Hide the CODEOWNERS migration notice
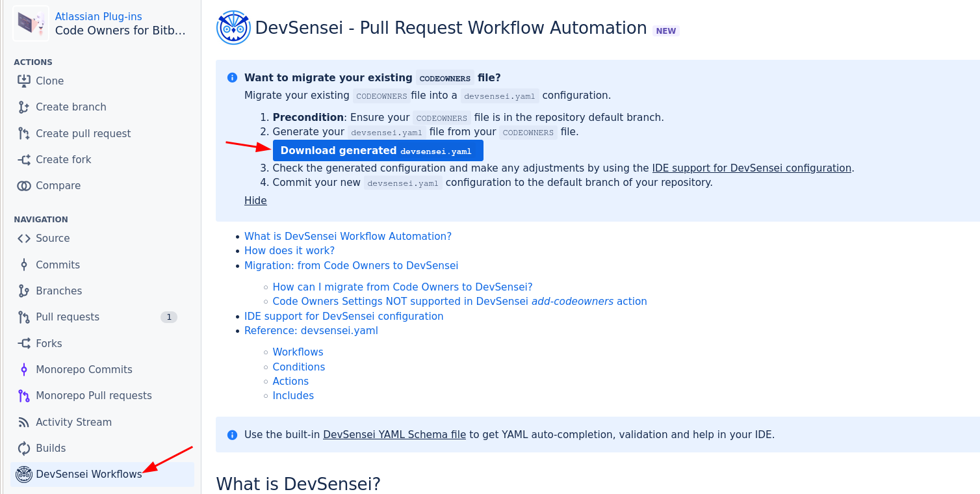The height and width of the screenshot is (494, 980). [x=255, y=200]
